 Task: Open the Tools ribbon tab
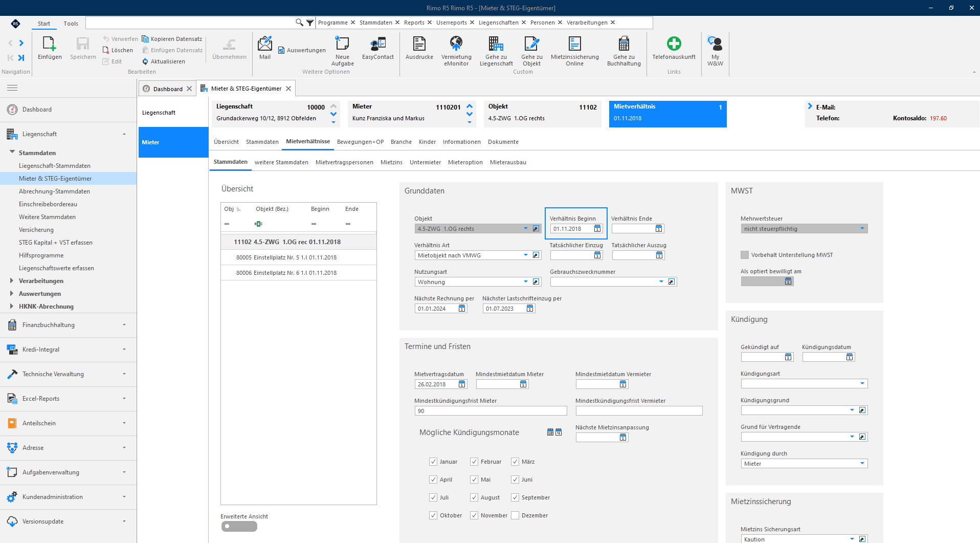point(71,24)
